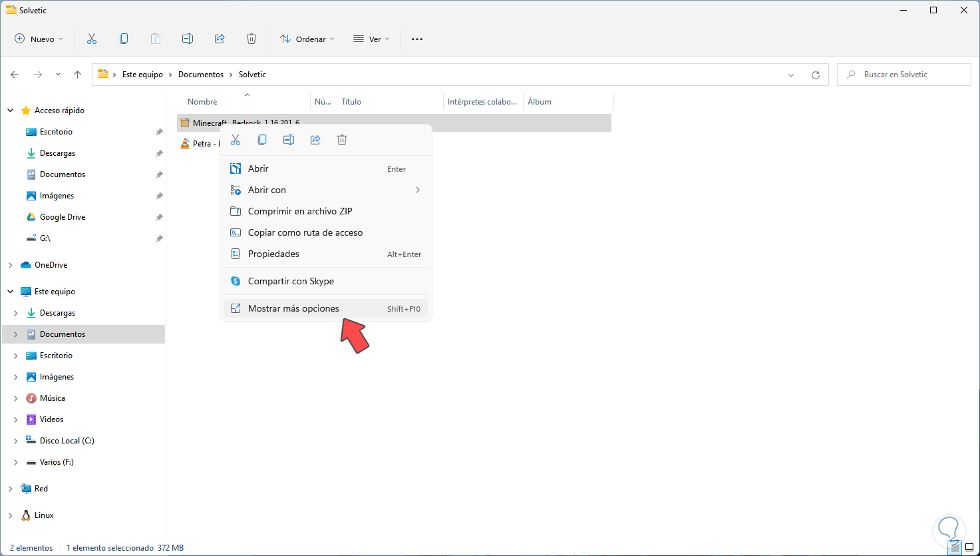
Task: Expand the Música tree node
Action: coord(16,398)
